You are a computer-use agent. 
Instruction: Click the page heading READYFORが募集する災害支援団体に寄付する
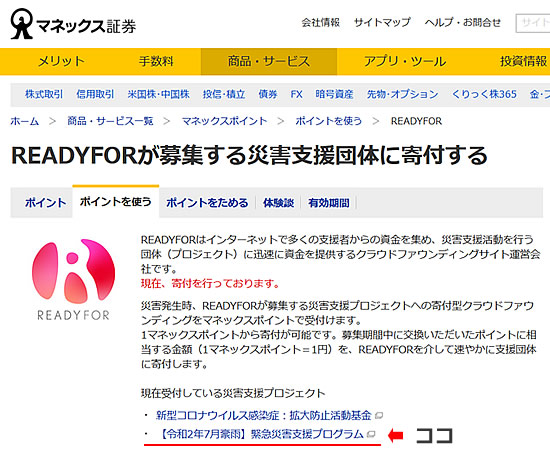tap(249, 155)
